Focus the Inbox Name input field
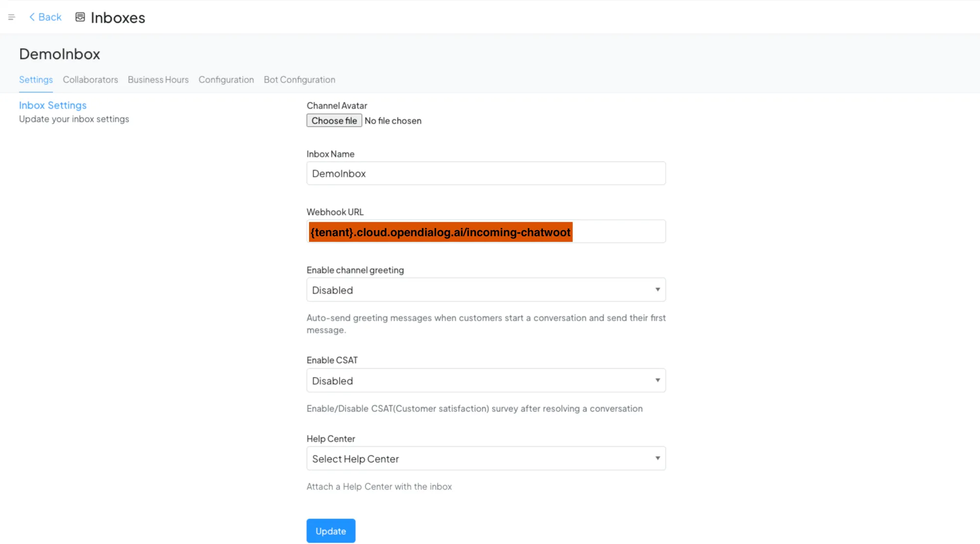This screenshot has width=980, height=544. [x=486, y=173]
